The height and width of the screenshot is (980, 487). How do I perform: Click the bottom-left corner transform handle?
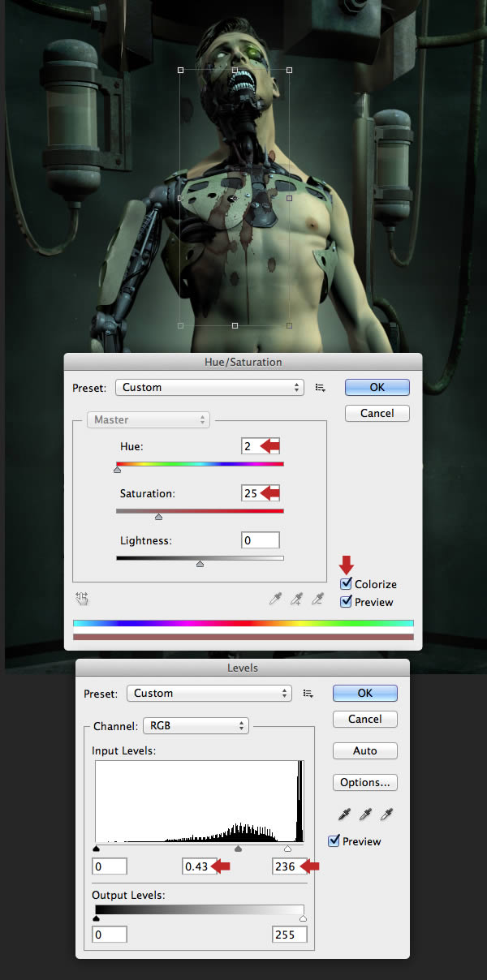pyautogui.click(x=179, y=325)
